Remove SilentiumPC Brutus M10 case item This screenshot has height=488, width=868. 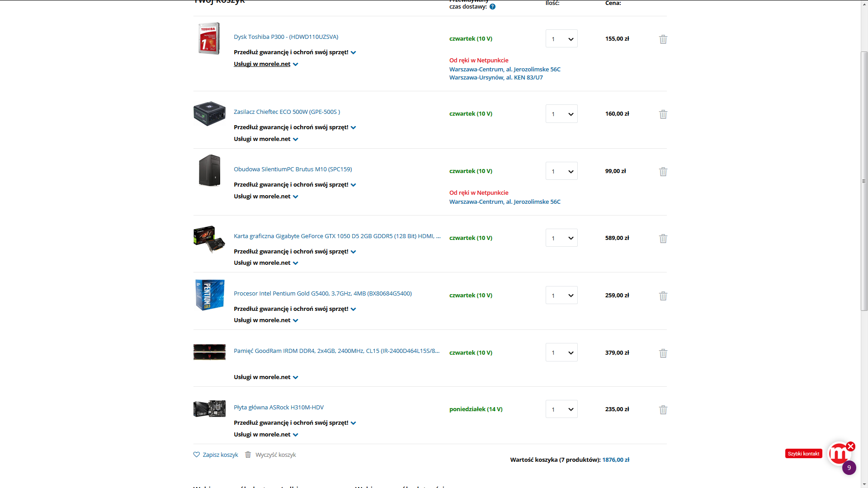(x=663, y=172)
